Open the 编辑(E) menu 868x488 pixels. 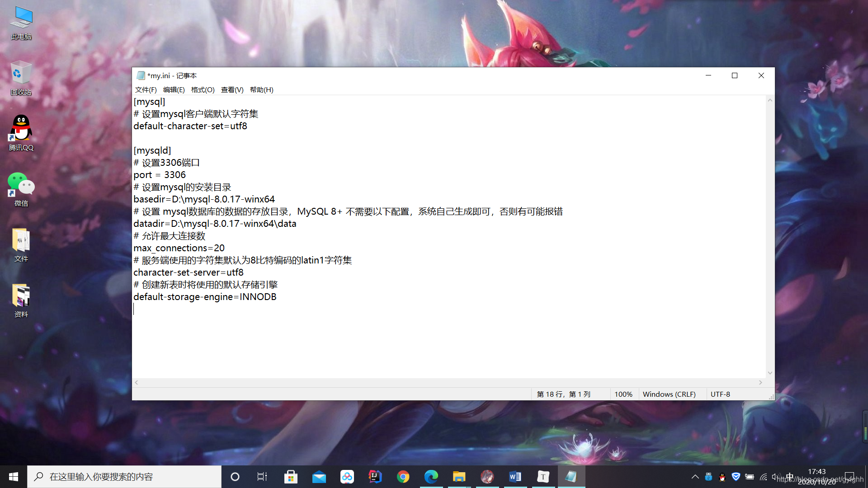174,89
